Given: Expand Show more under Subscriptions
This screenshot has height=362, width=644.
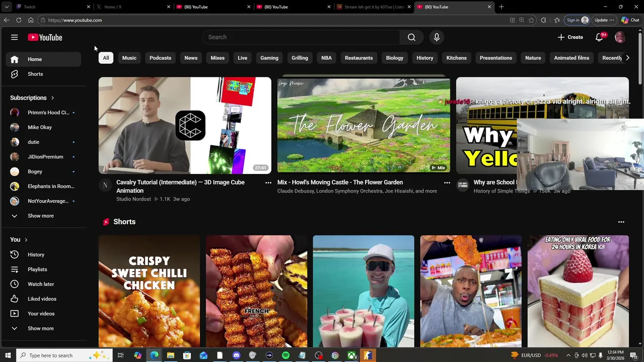Looking at the screenshot, I should (44, 216).
